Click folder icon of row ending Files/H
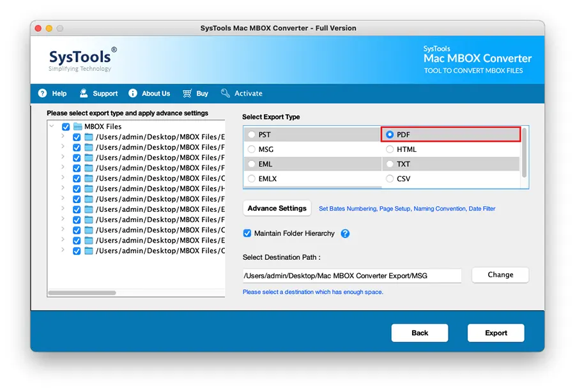This screenshot has width=575, height=392. tap(88, 189)
